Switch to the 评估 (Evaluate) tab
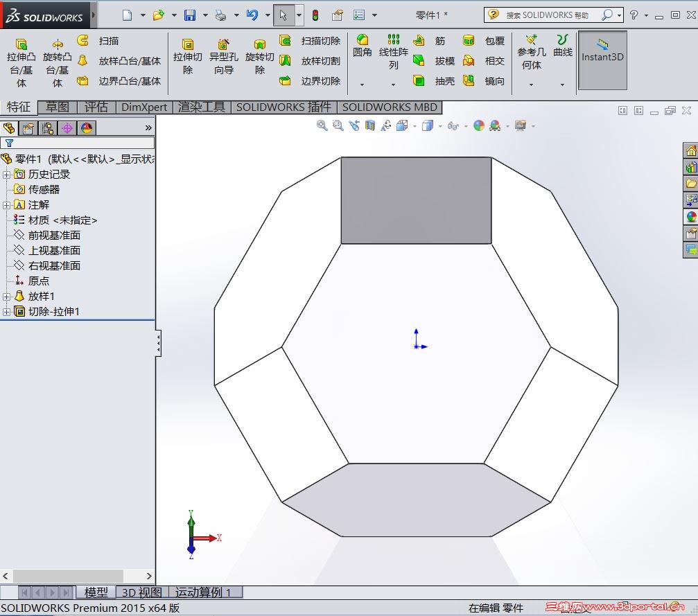Screen dimensions: 698x616 tap(96, 107)
